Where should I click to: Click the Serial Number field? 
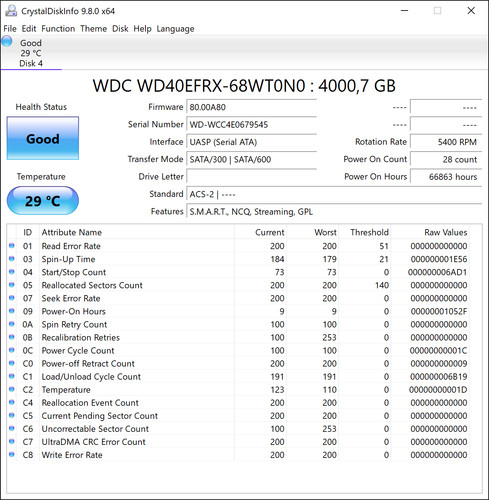click(251, 125)
